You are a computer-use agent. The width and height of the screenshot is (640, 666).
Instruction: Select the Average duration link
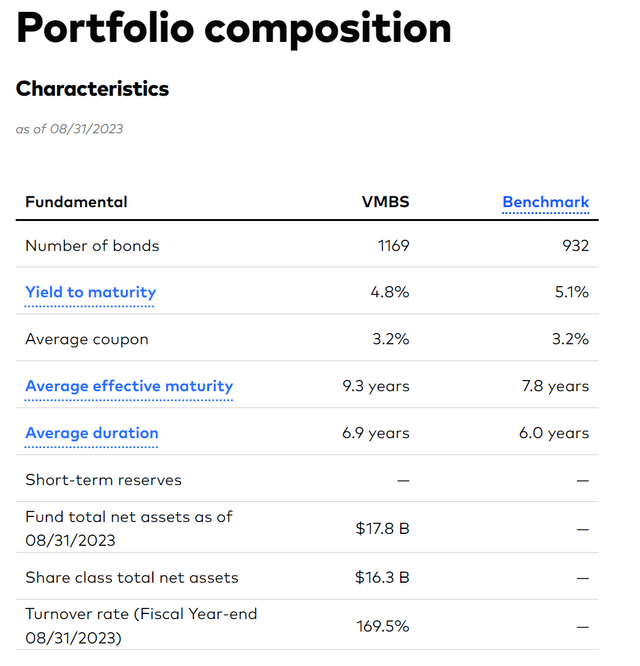(91, 433)
